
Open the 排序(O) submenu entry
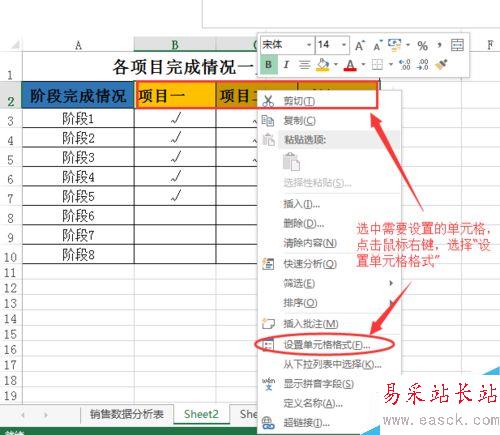tap(330, 303)
